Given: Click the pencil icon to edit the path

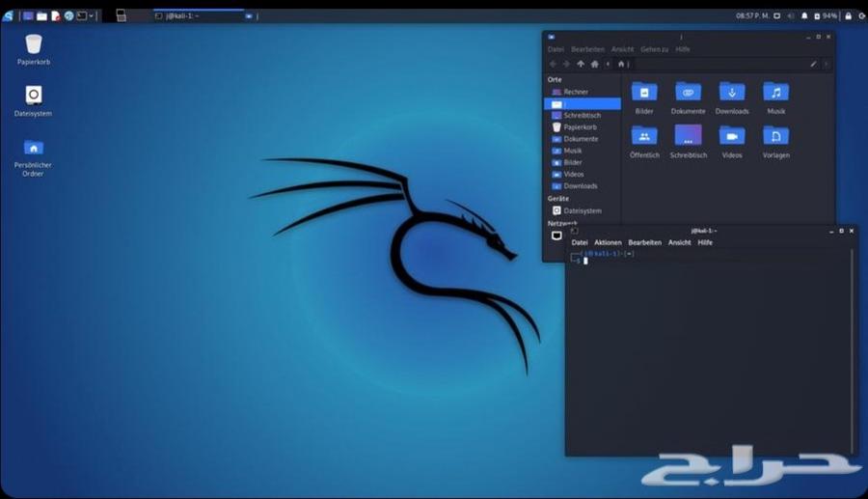Looking at the screenshot, I should pos(813,65).
